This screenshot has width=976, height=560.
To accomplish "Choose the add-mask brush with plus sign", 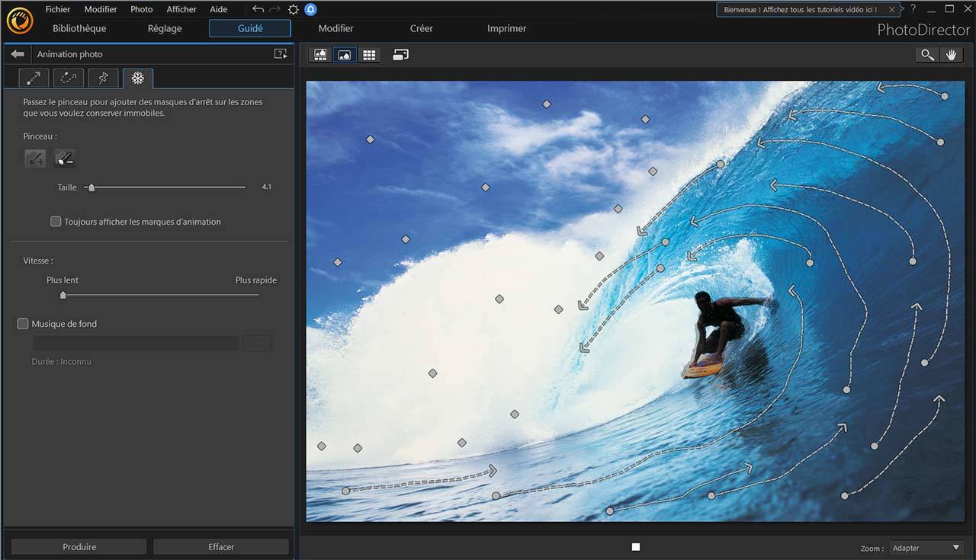I will point(35,158).
